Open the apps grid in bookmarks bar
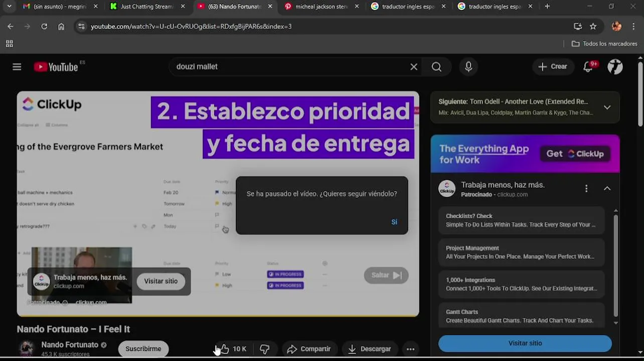644x361 pixels. [x=10, y=44]
